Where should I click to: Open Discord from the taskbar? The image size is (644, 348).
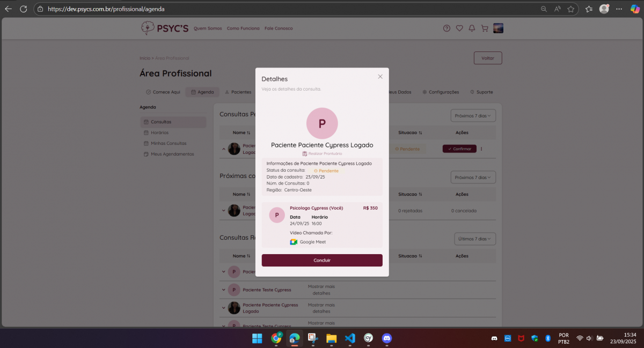coord(386,338)
